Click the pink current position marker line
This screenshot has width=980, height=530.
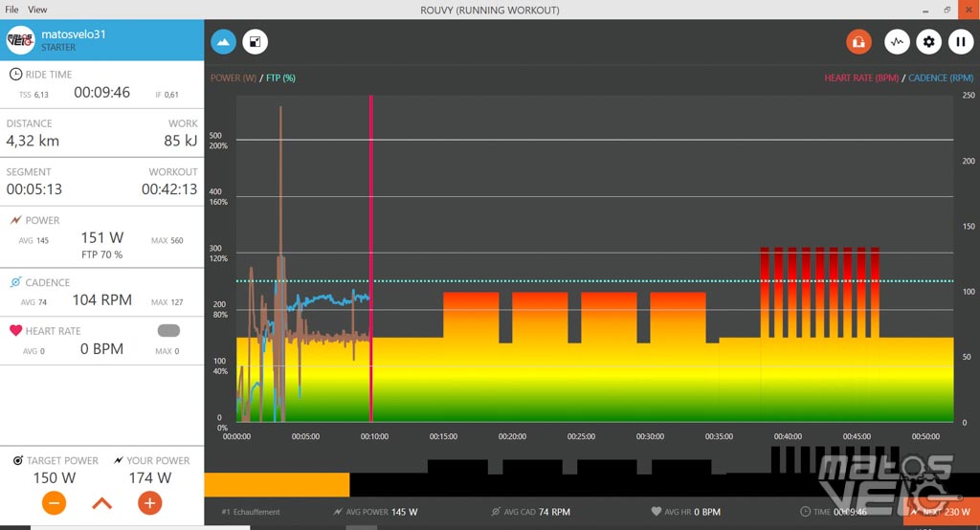(370, 258)
